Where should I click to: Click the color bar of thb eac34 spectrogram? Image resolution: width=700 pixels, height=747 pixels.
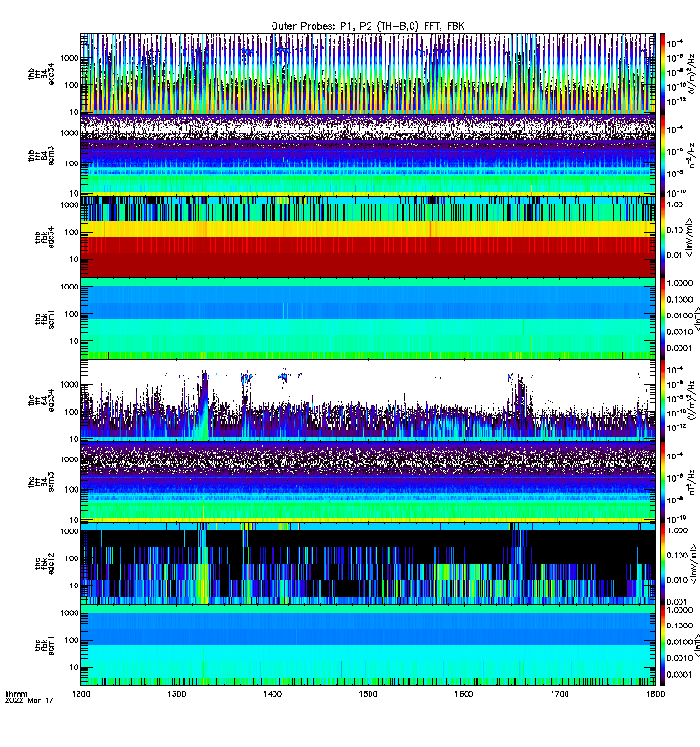pyautogui.click(x=662, y=74)
